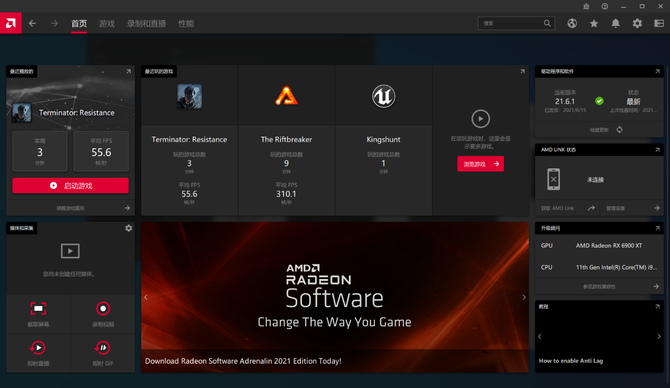Select Kingshunt Unreal Engine icon
Image resolution: width=670 pixels, height=388 pixels.
pos(383,96)
